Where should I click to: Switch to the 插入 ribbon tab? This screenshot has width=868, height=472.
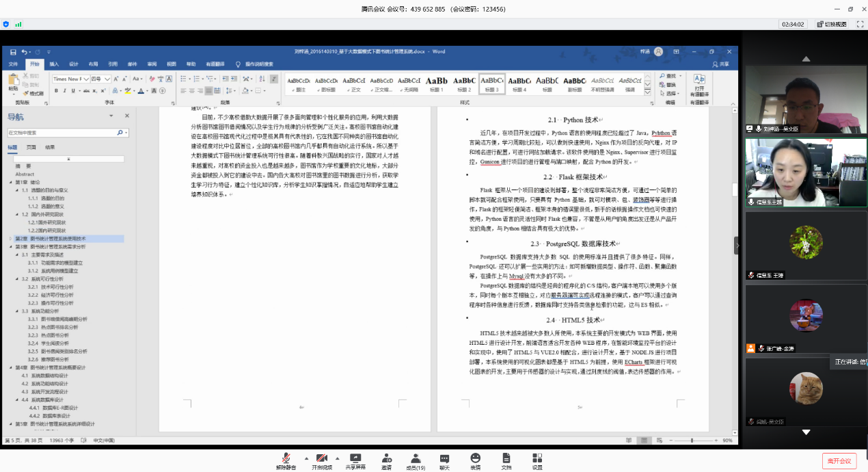tap(54, 64)
